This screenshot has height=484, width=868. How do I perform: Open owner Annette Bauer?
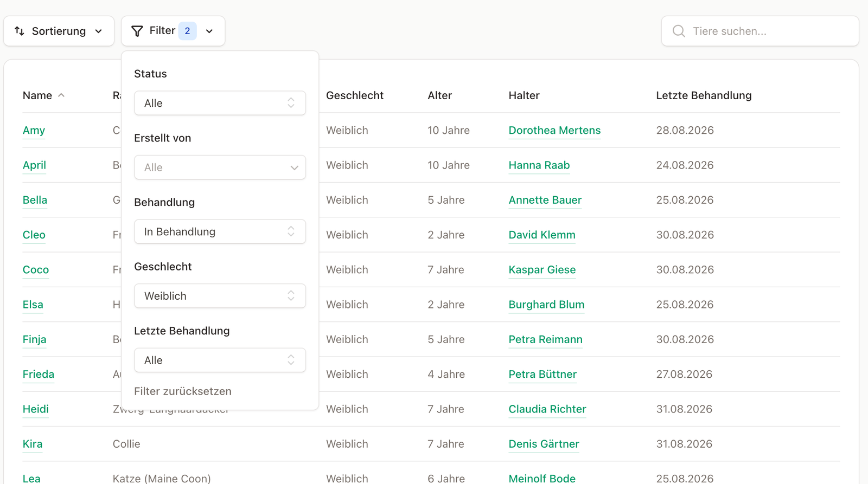(545, 200)
